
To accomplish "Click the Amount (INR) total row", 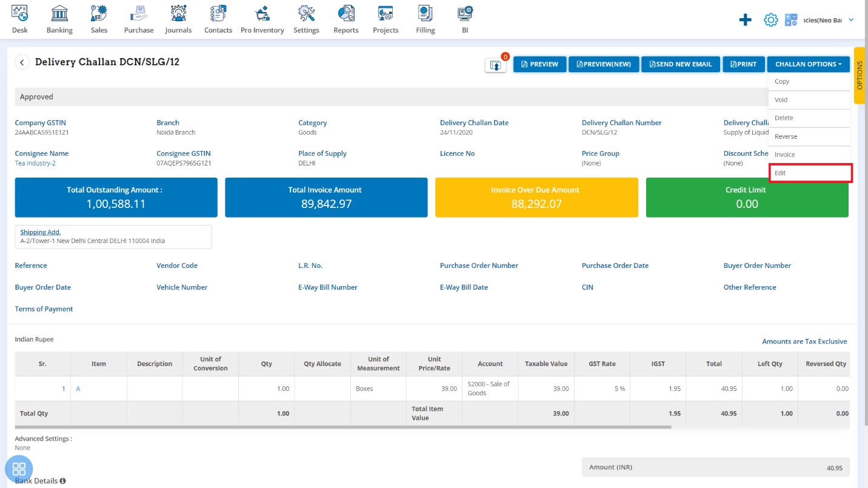I will (715, 467).
